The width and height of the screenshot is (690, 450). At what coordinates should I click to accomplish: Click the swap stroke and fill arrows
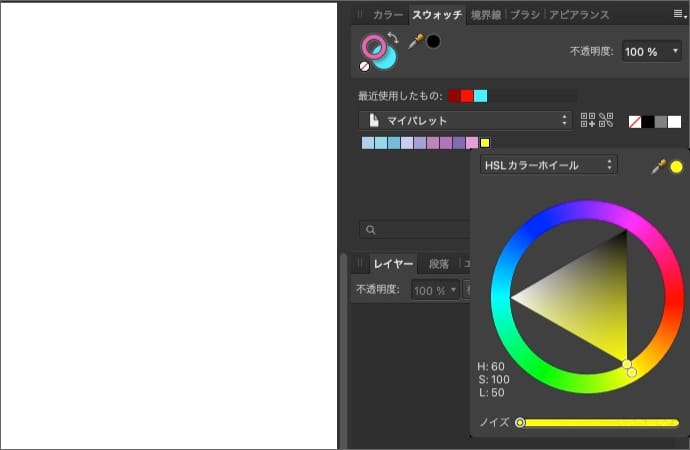click(x=393, y=39)
